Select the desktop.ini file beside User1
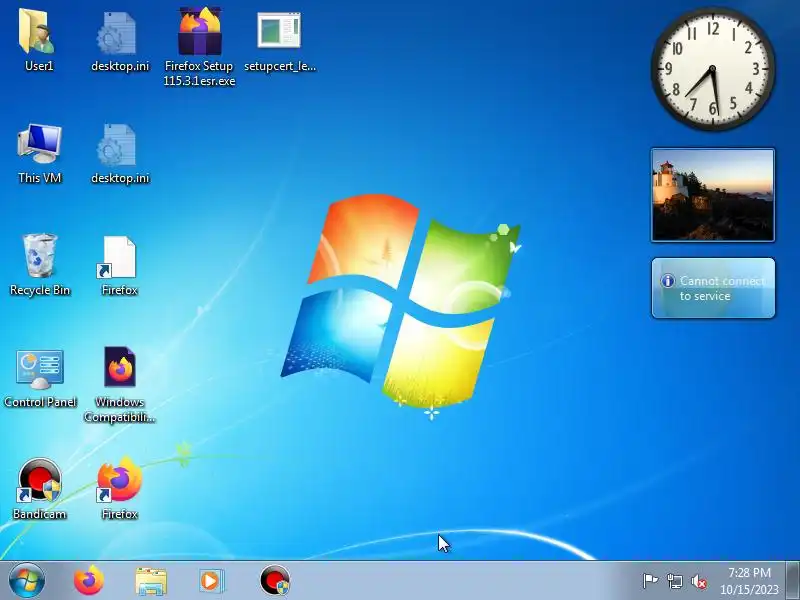Viewport: 800px width, 600px height. [117, 34]
